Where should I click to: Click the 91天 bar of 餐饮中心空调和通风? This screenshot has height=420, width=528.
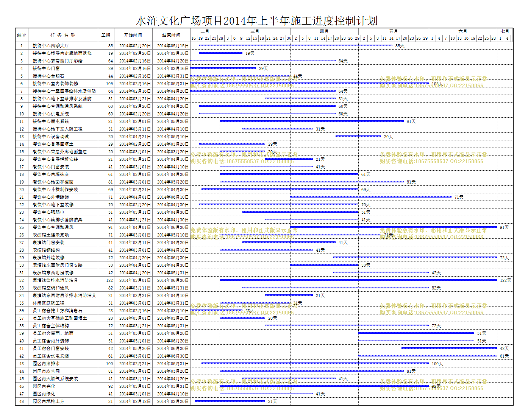pos(394,227)
